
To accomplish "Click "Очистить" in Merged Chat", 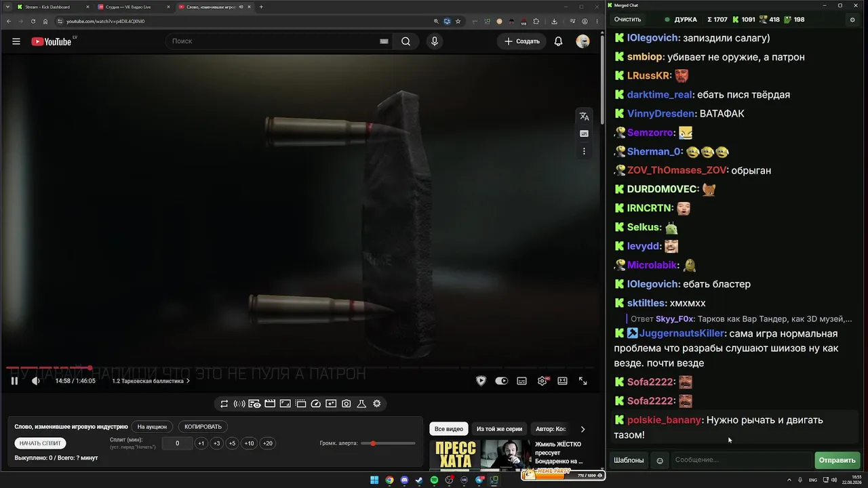I will pos(627,20).
